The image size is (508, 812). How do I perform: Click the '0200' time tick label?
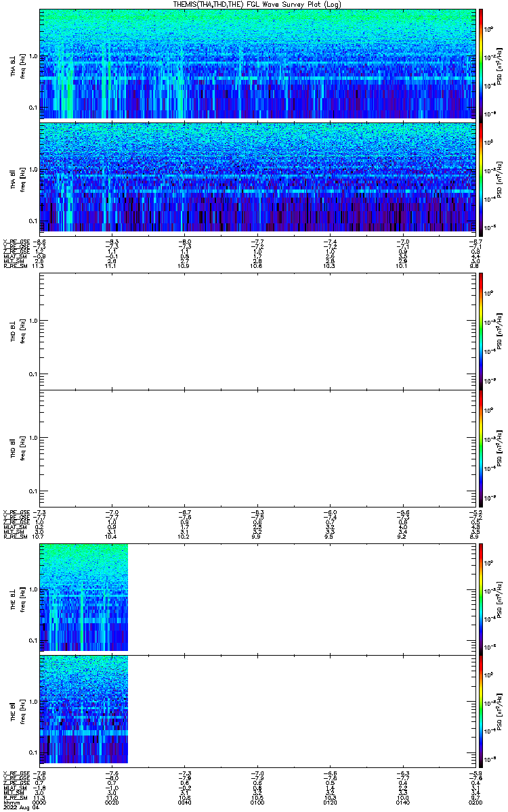474,803
